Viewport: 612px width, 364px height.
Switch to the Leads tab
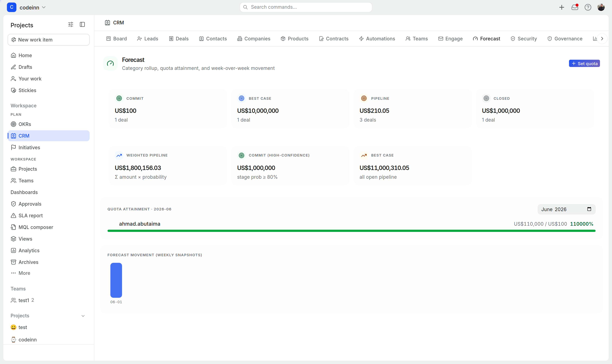point(148,39)
